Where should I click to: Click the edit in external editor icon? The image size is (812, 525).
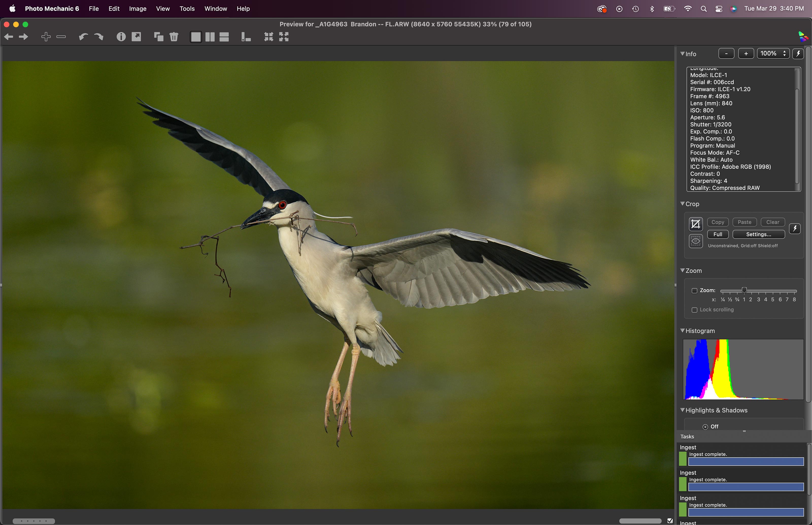(136, 37)
